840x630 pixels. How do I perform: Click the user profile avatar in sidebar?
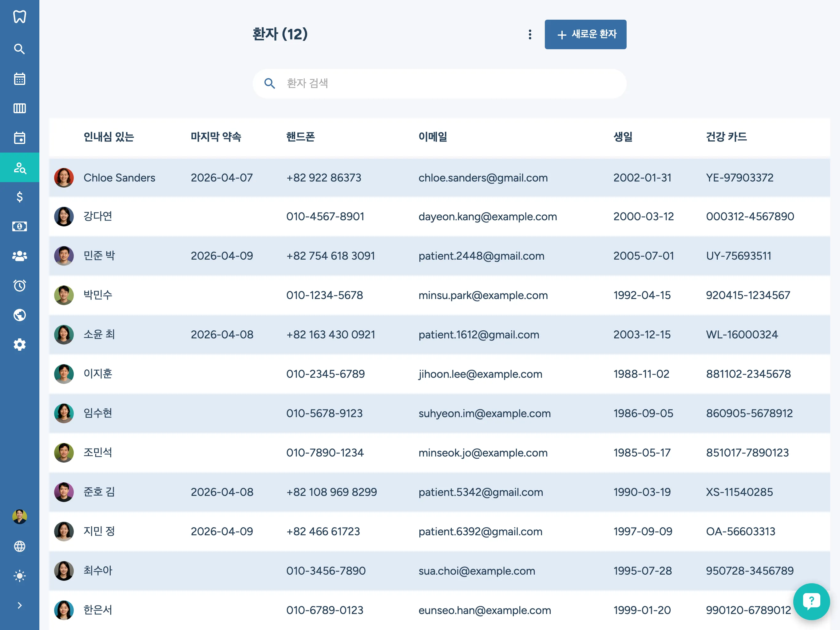pyautogui.click(x=19, y=516)
